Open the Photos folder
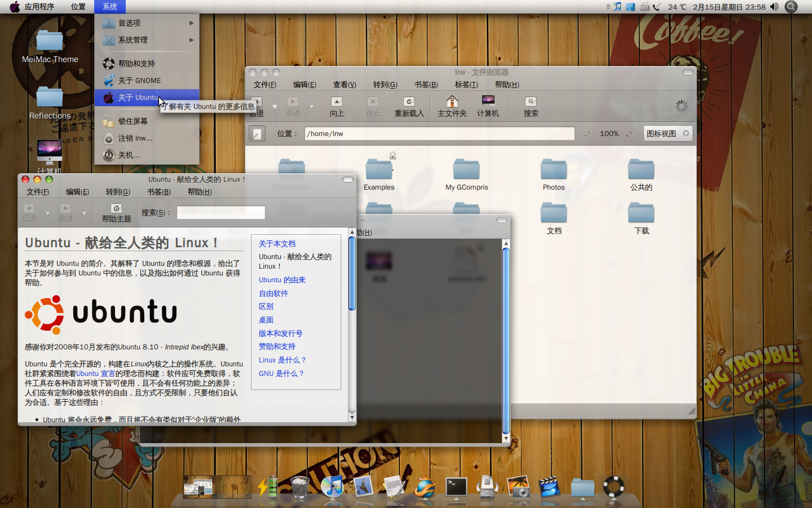The height and width of the screenshot is (508, 812). [554, 174]
